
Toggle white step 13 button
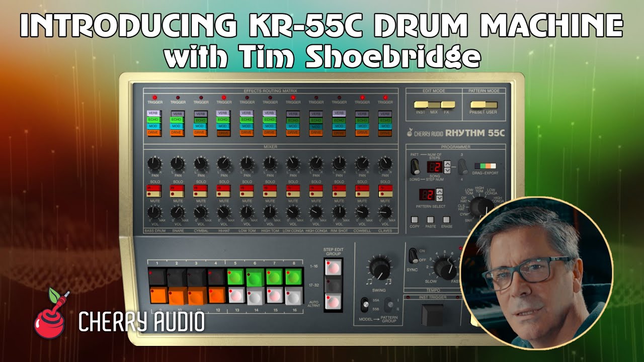[x=236, y=295]
